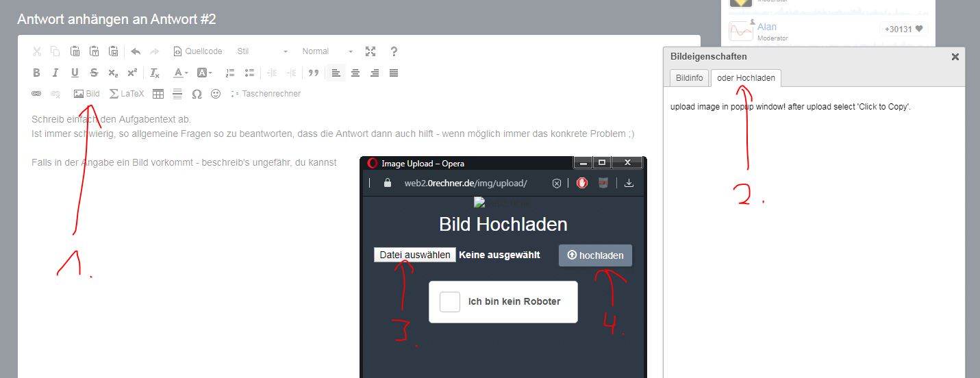Viewport: 980px width, 378px height.
Task: Click the strikethrough icon
Action: pyautogui.click(x=94, y=73)
